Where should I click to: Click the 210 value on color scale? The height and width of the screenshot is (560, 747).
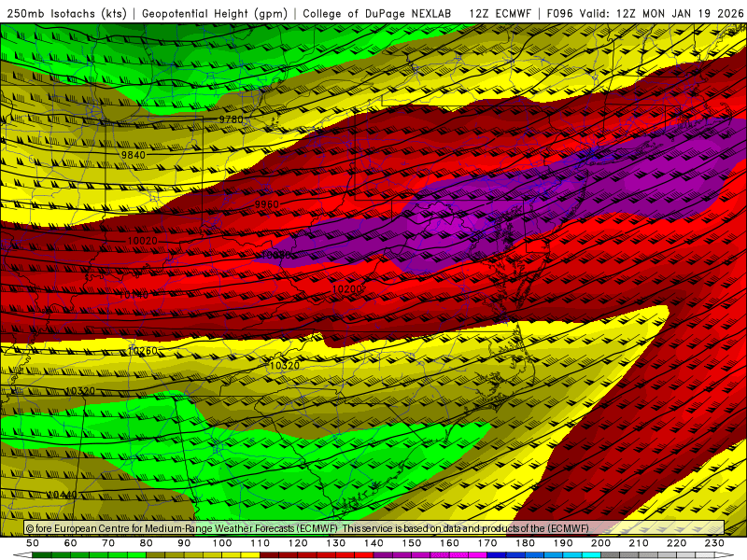coord(639,543)
